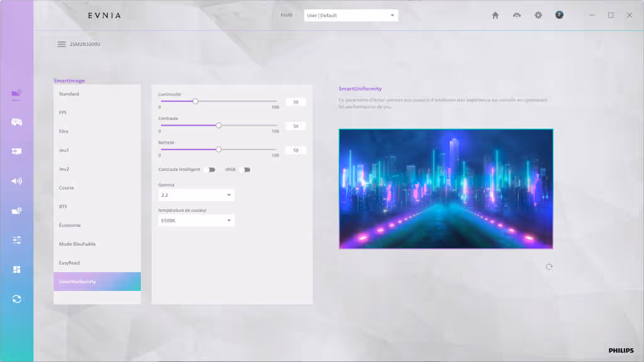Open the settings gear in top bar
This screenshot has height=362, width=644.
coord(538,15)
